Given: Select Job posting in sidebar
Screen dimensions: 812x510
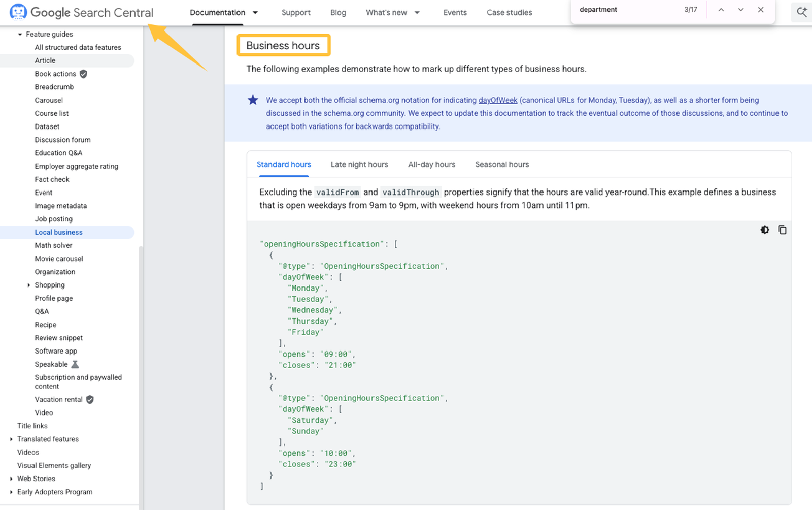Looking at the screenshot, I should (54, 219).
